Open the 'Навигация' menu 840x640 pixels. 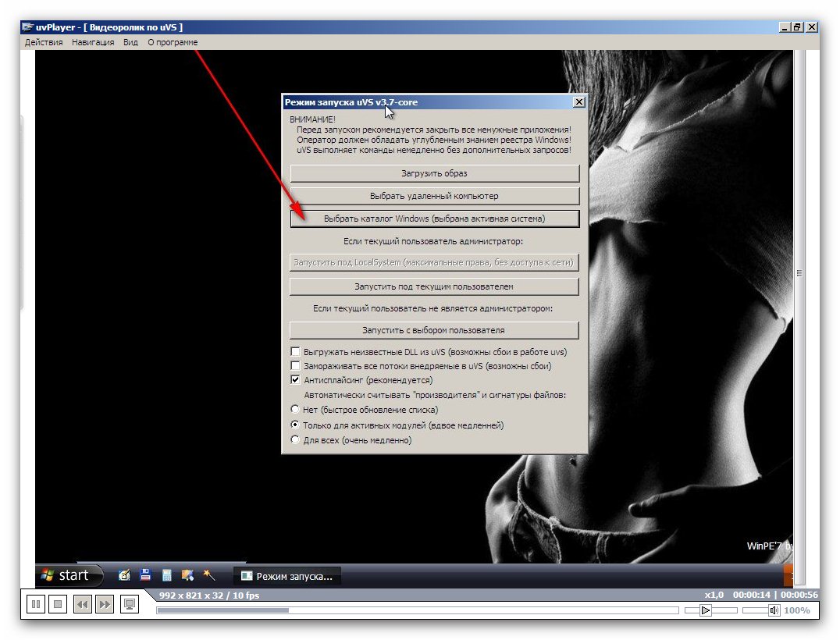pyautogui.click(x=93, y=42)
